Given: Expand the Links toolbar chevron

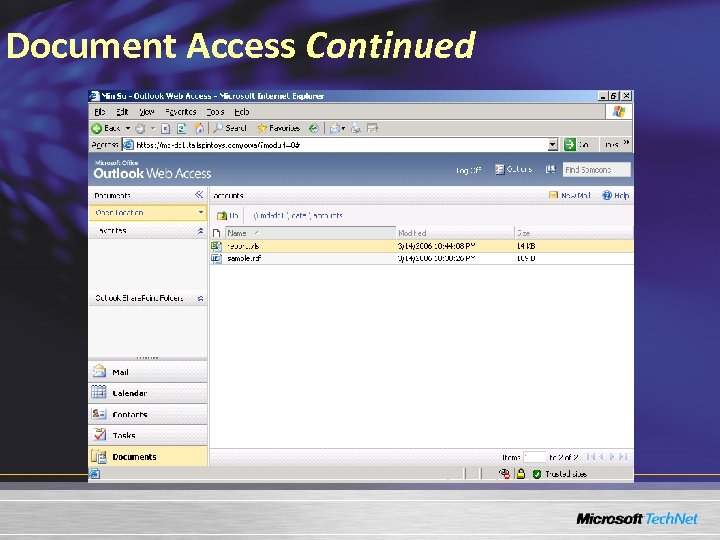Looking at the screenshot, I should 626,142.
